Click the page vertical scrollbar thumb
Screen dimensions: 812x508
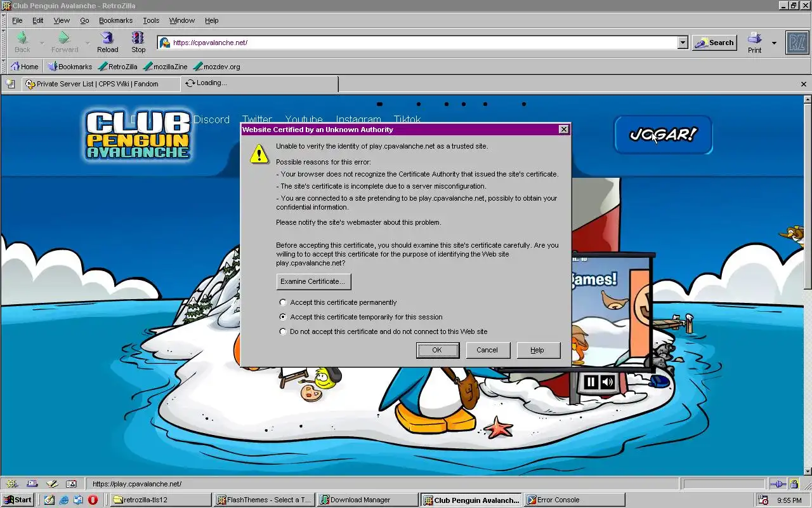[808, 195]
